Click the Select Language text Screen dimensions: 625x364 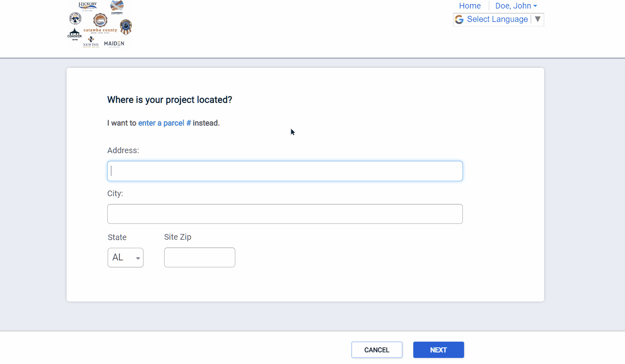pyautogui.click(x=497, y=19)
